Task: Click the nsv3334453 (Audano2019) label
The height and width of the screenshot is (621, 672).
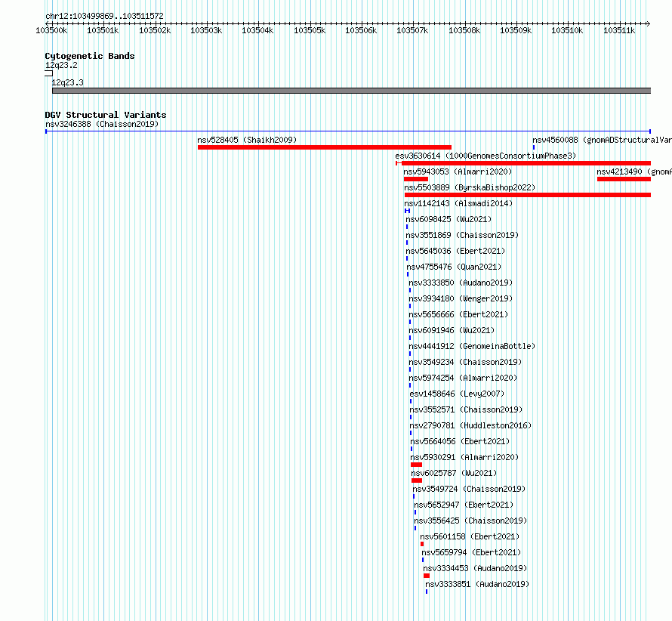Action: pos(475,568)
